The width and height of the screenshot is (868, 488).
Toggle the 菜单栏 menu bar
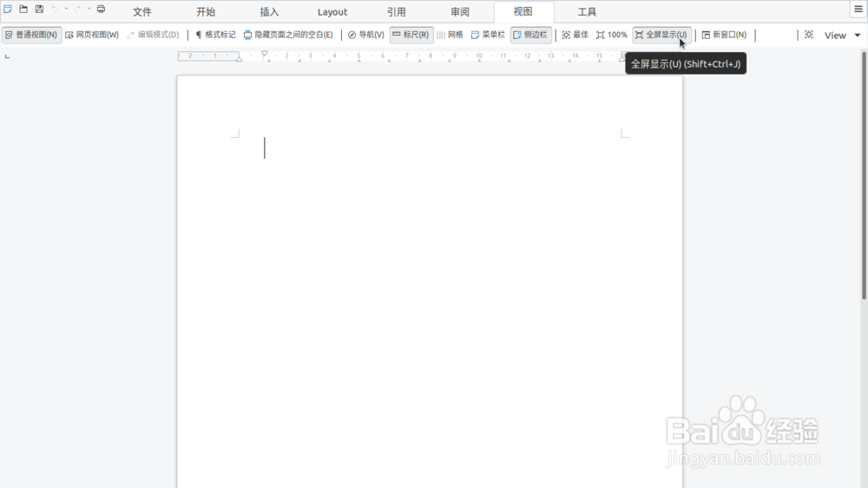tap(488, 35)
